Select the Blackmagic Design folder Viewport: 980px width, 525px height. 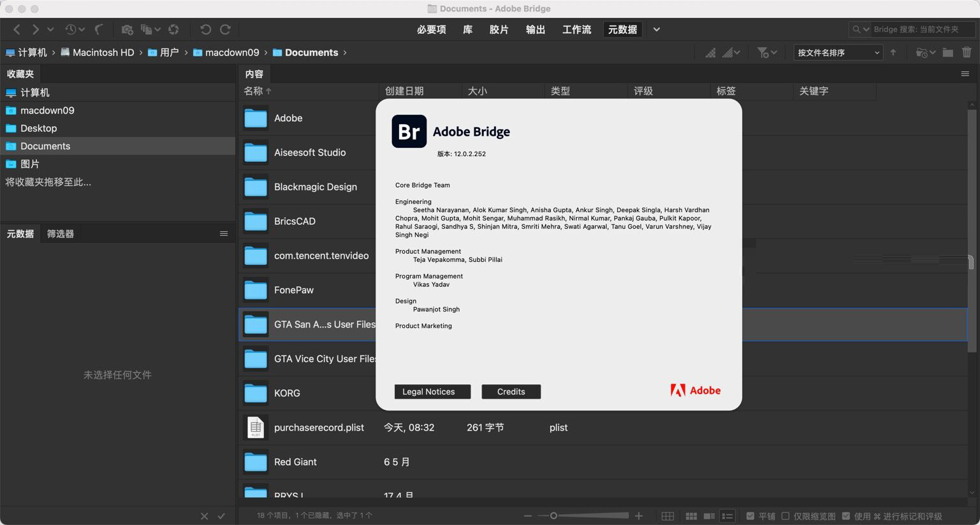(315, 187)
